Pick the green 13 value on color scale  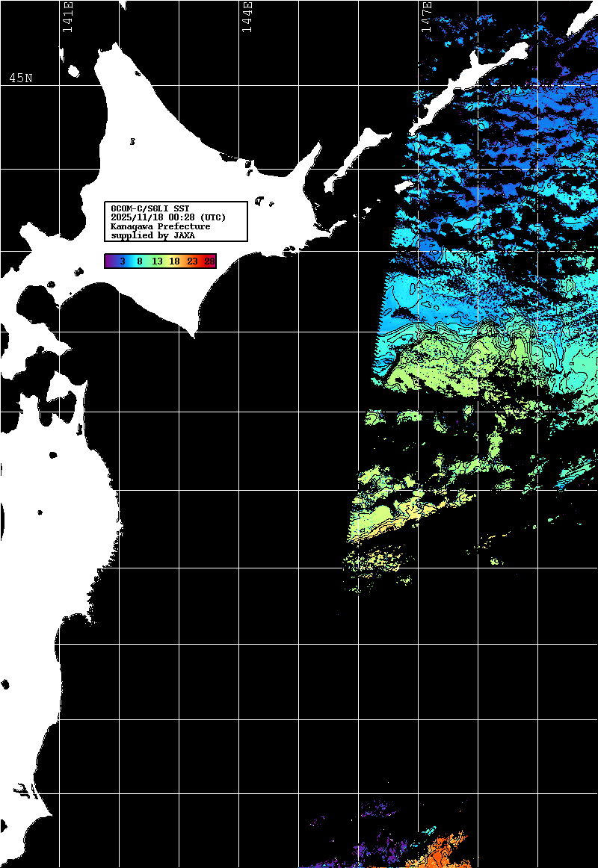point(157,261)
